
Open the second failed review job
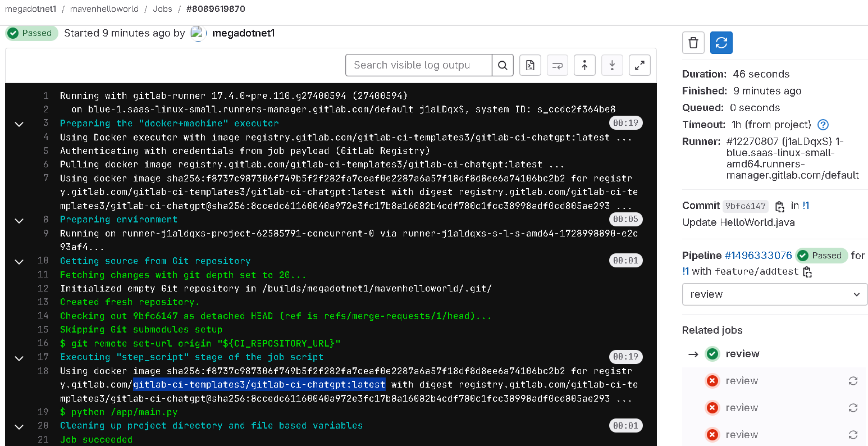click(742, 408)
